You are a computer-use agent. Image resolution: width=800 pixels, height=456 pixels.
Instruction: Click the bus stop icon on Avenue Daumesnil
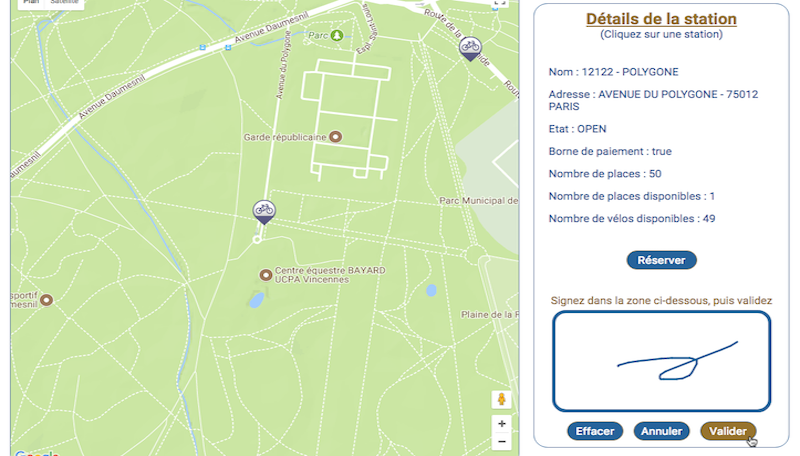click(202, 46)
